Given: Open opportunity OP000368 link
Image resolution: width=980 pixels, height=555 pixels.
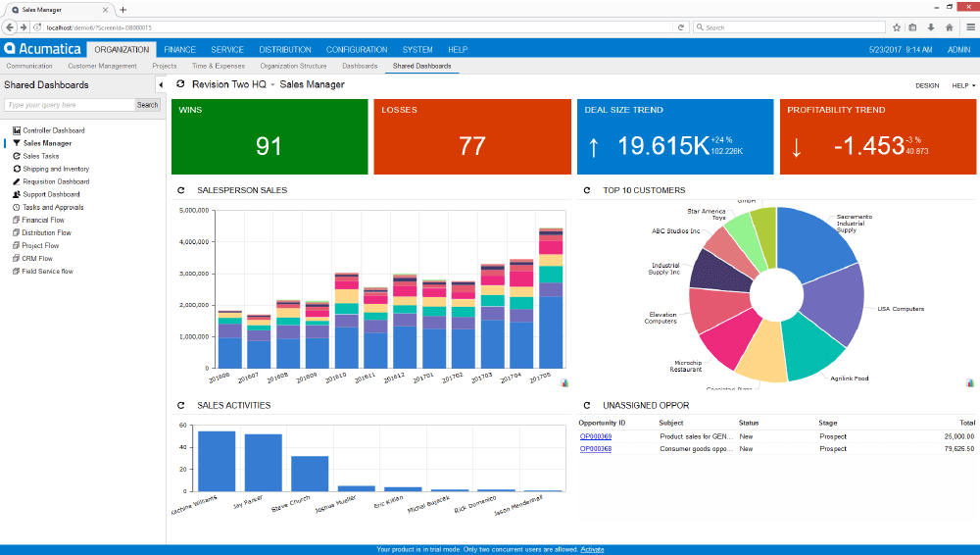Looking at the screenshot, I should click(596, 449).
